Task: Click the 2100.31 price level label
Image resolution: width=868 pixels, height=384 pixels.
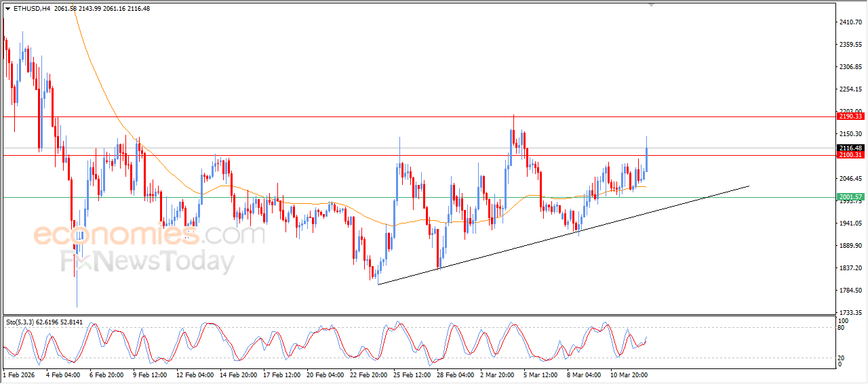Action: point(850,155)
